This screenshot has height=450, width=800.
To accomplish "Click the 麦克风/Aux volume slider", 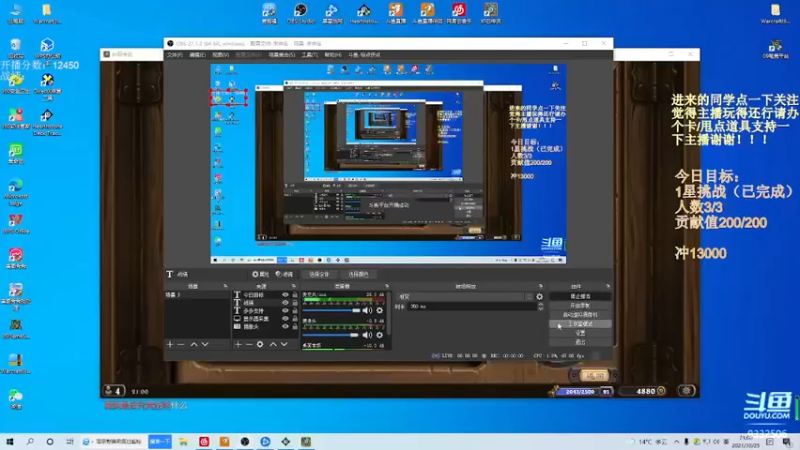I will pos(331,310).
